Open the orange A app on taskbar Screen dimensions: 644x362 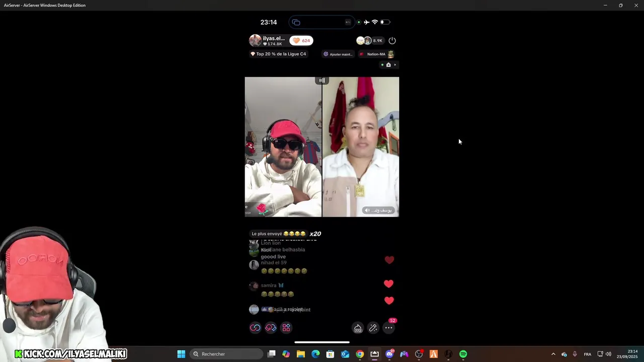point(434,354)
